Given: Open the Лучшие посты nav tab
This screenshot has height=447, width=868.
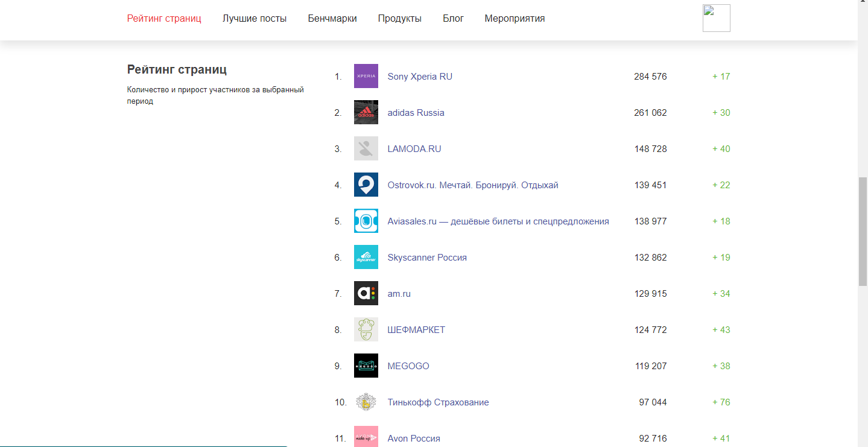Looking at the screenshot, I should (x=255, y=19).
